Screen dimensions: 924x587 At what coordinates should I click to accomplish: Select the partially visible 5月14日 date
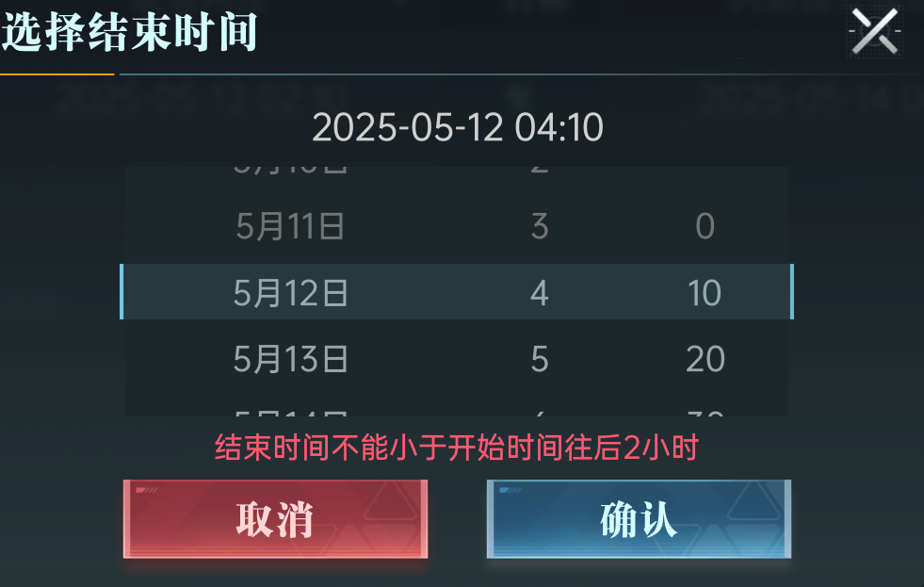click(290, 413)
